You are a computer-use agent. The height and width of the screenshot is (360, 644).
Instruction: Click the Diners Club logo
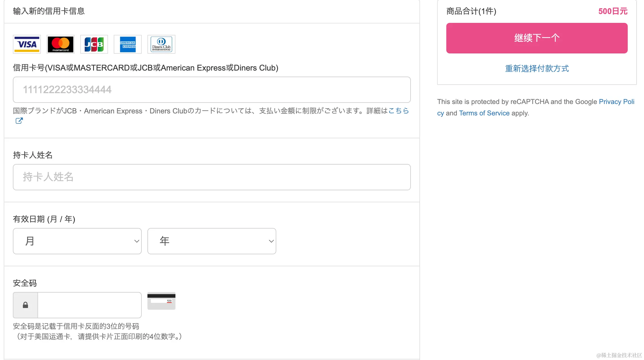point(161,44)
